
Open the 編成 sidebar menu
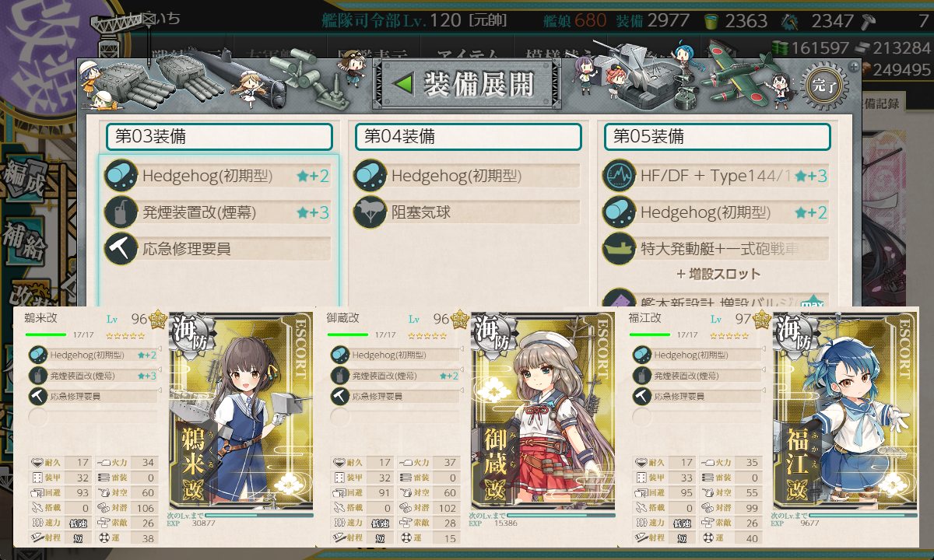(22, 177)
